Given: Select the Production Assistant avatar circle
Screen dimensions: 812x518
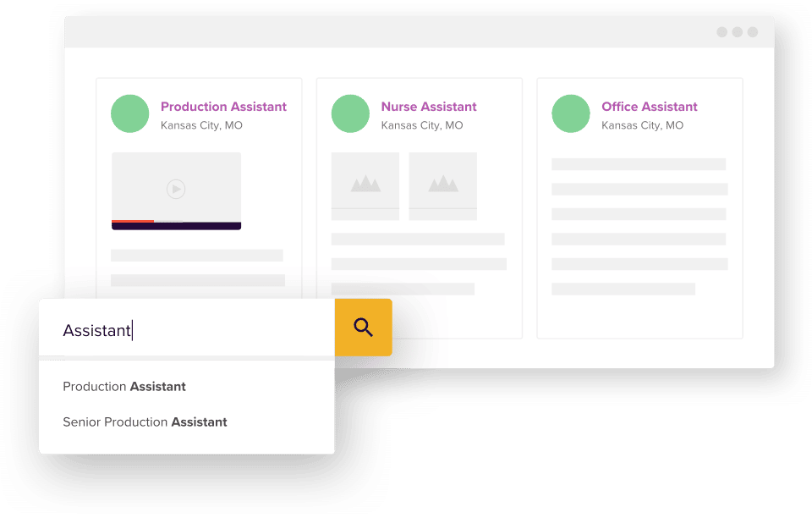Looking at the screenshot, I should [129, 113].
